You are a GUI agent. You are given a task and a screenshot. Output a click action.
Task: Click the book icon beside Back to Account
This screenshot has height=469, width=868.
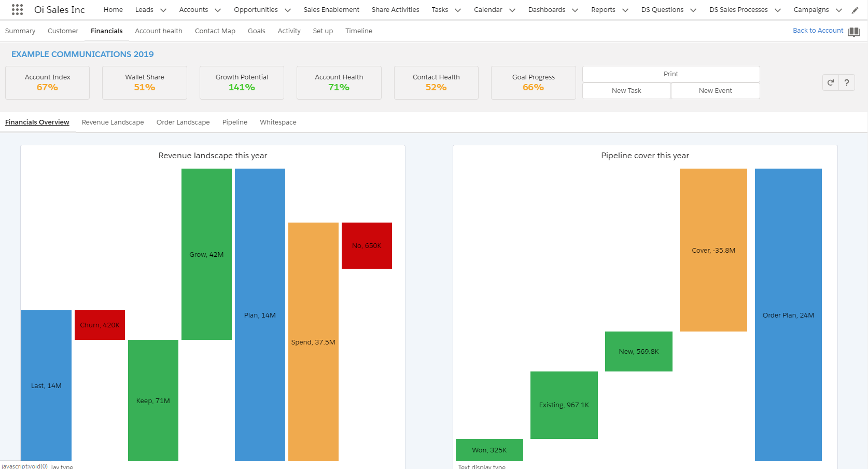point(854,32)
